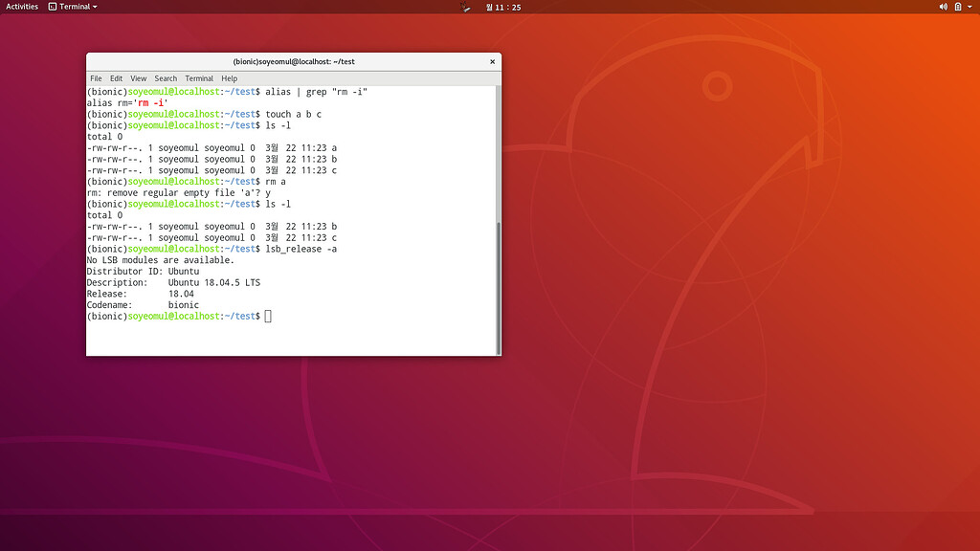The height and width of the screenshot is (551, 980).
Task: Click the battery status icon
Action: point(957,7)
